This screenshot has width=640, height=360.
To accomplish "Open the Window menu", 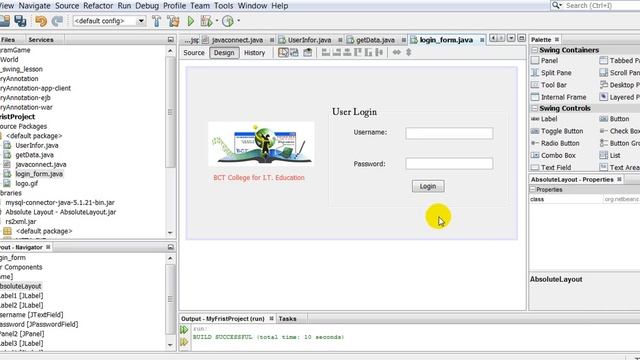I will [252, 6].
